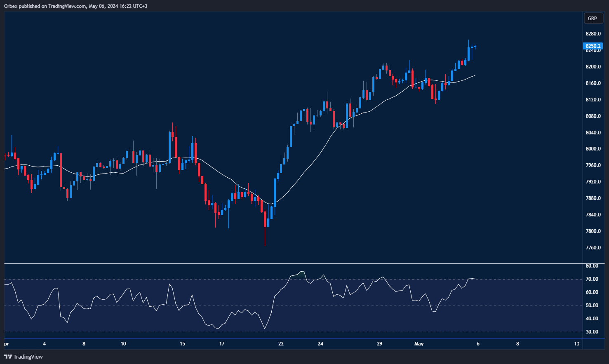Viewport: 609px width, 364px height.
Task: Select the RSI line's latest point near 70
Action: [x=474, y=278]
